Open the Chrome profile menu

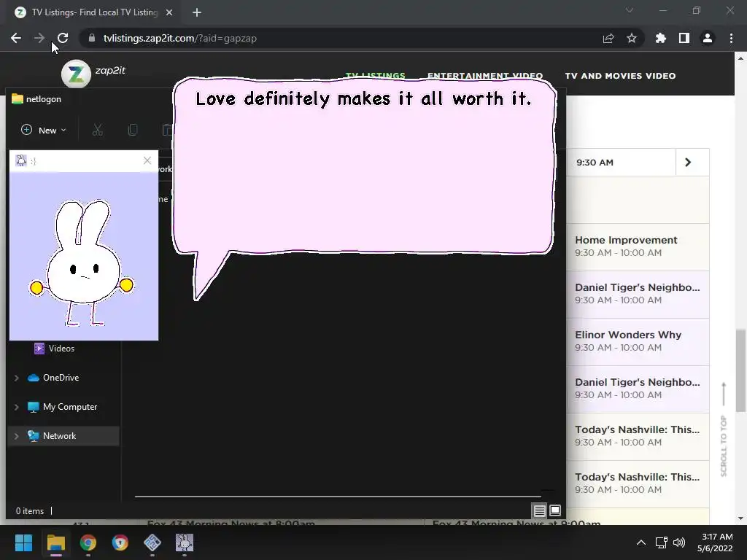point(708,38)
